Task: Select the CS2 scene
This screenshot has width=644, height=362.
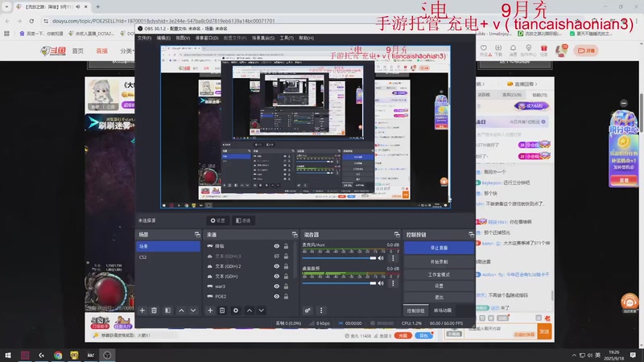Action: tap(168, 257)
